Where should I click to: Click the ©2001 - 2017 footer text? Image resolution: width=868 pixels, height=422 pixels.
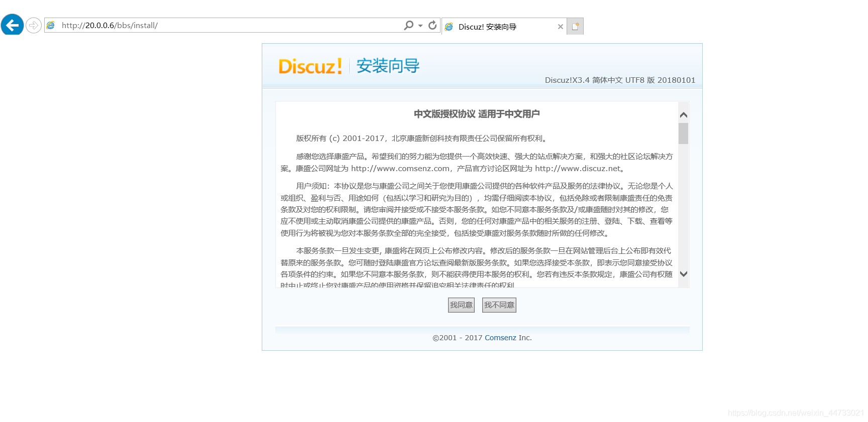pos(457,338)
